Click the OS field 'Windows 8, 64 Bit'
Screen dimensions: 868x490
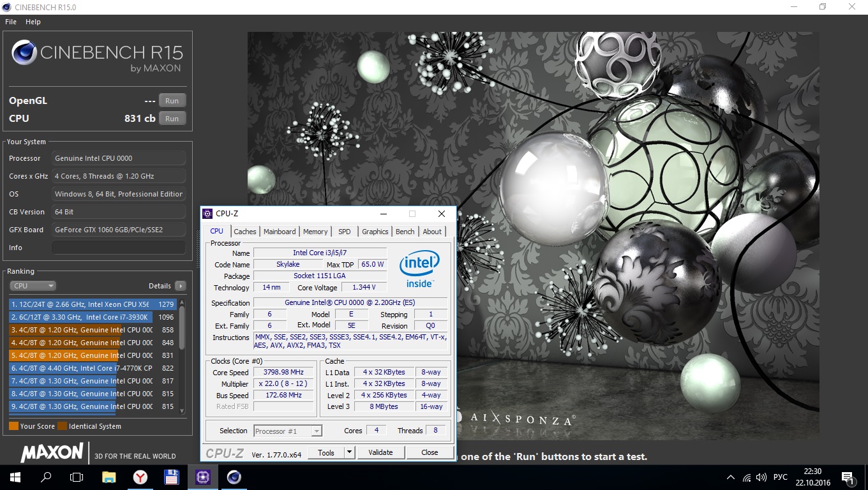point(119,194)
